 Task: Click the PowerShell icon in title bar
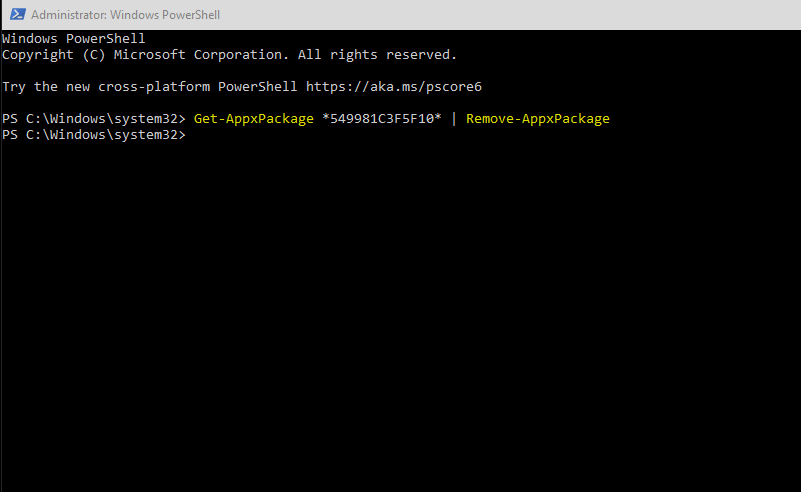[x=17, y=14]
